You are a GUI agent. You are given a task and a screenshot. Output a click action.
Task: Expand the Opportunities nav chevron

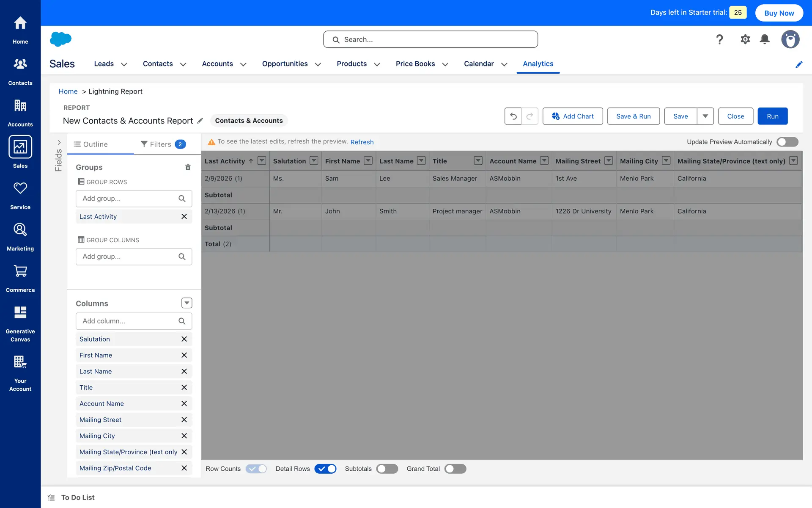click(318, 64)
